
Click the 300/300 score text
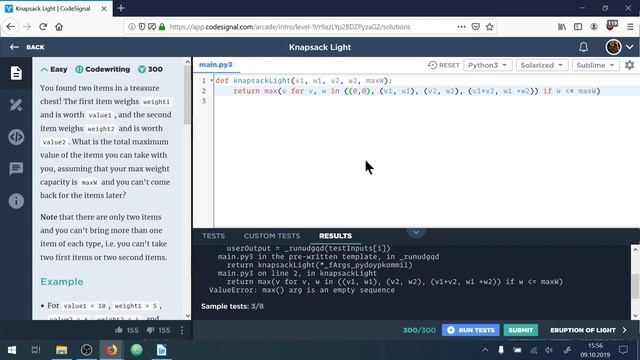coord(419,330)
